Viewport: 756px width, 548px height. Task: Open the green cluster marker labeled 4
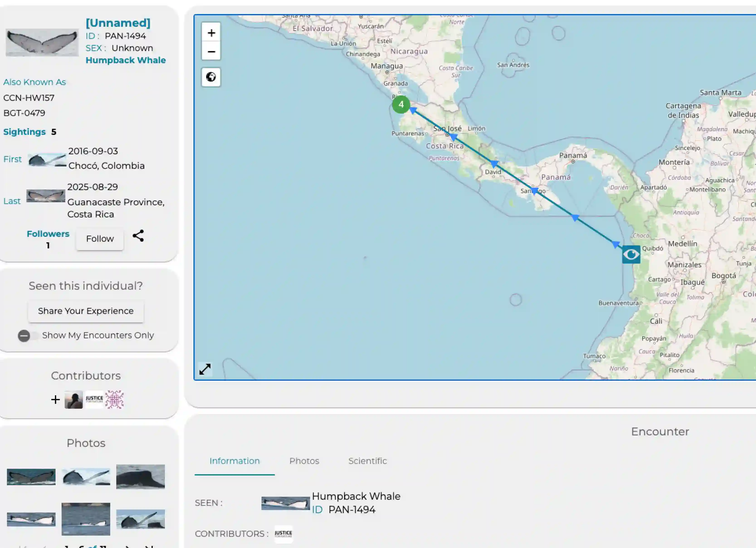click(401, 105)
